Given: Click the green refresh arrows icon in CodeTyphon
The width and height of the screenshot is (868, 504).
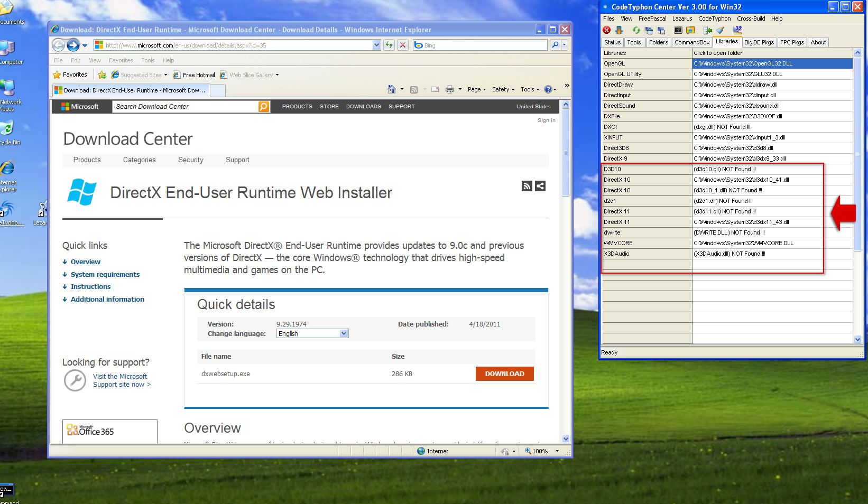Looking at the screenshot, I should (636, 30).
